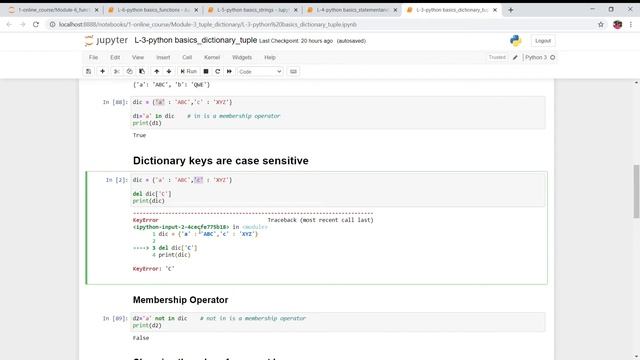Open the browser profile avatar
Screen dimensions: 640x360
pos(617,24)
